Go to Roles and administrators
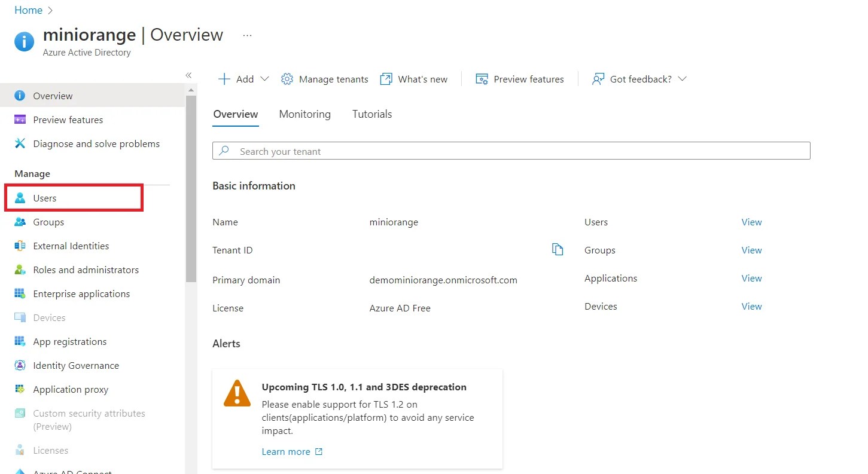 [x=84, y=270]
